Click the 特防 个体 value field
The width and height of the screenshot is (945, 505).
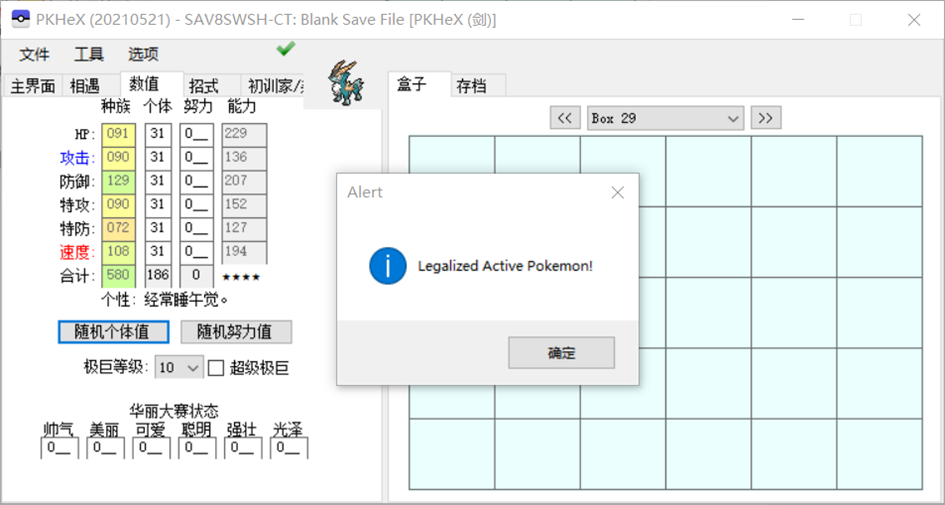(158, 228)
